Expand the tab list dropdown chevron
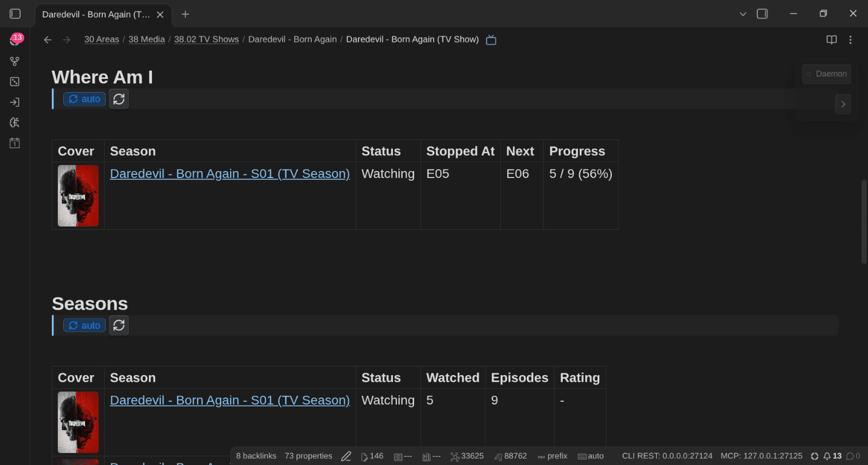Viewport: 868px width, 465px height. point(743,14)
